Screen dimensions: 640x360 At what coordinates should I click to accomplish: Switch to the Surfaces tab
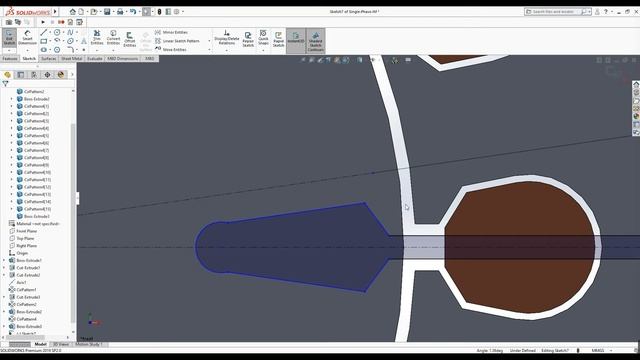coord(49,59)
